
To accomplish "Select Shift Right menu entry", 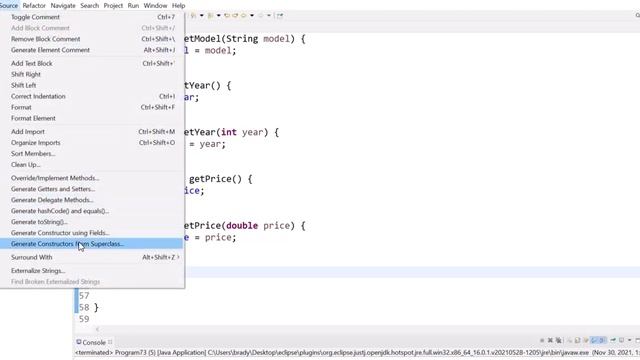I will pyautogui.click(x=92, y=75).
